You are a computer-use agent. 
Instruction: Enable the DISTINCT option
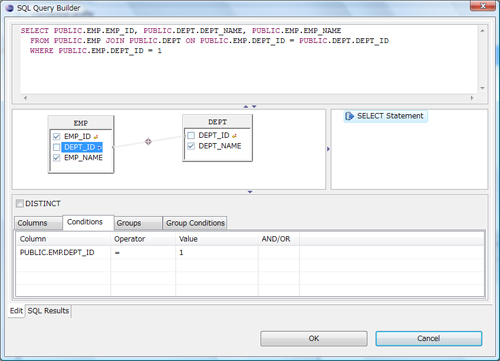coord(20,203)
